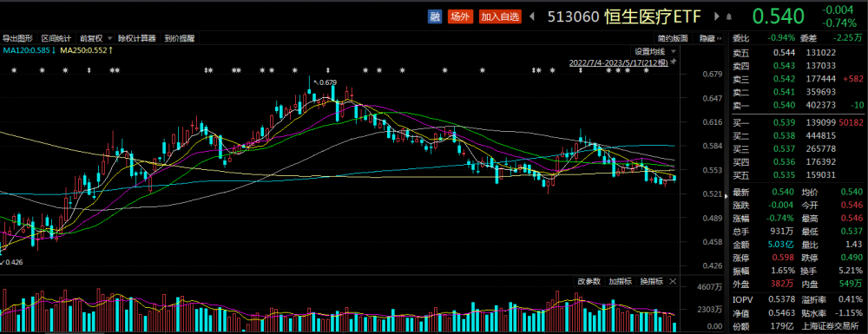This screenshot has height=334, width=868.
Task: Go to previous stock with left arrow
Action: (532, 16)
